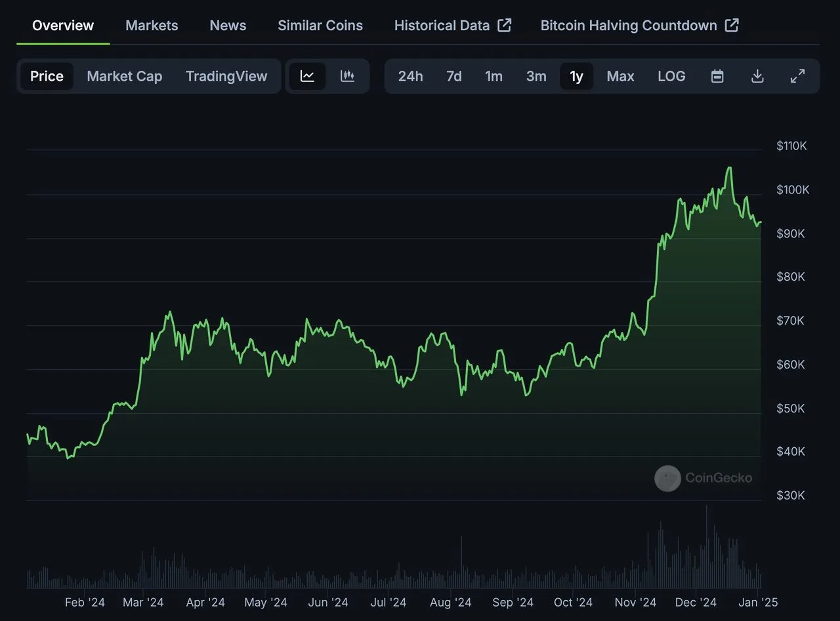Choose the 3m time range
The image size is (840, 621).
(x=536, y=76)
